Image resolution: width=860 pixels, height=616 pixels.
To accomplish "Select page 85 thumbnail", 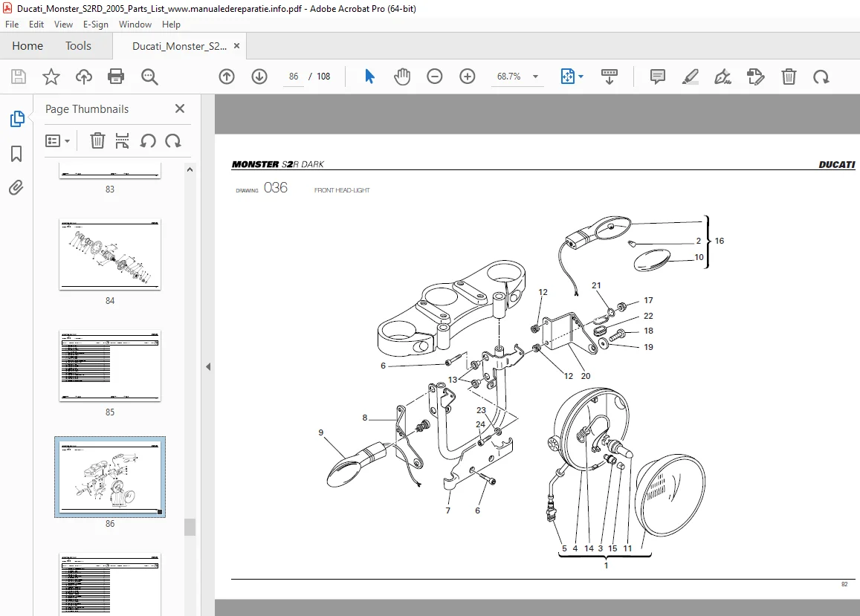I will pos(110,366).
